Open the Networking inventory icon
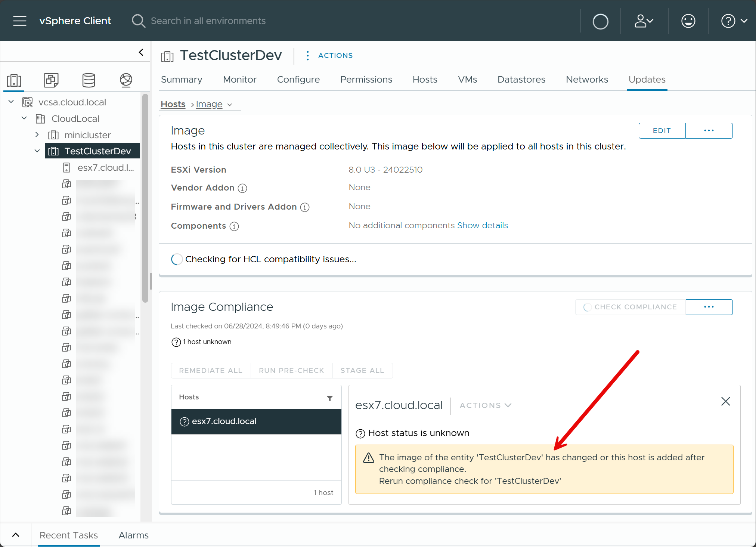756x547 pixels. [126, 80]
